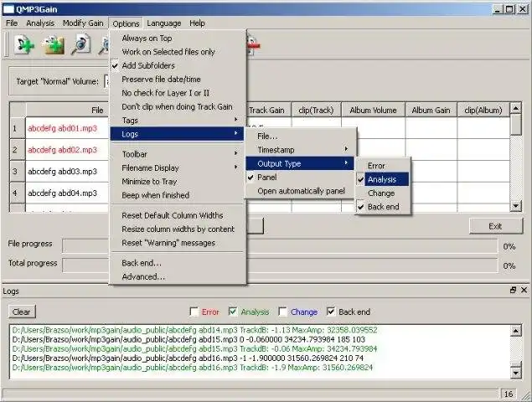Choose File… in Logs submenu
This screenshot has height=402, width=532.
tap(301, 136)
